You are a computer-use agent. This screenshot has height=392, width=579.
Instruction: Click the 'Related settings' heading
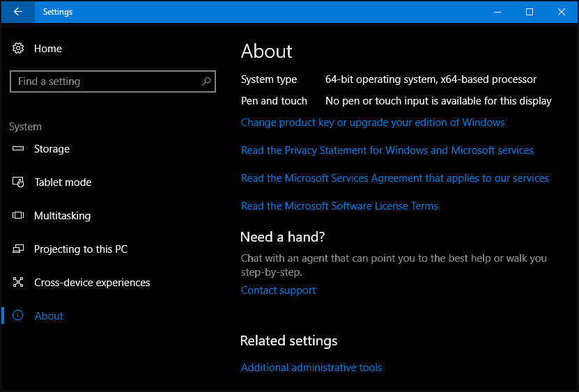(288, 340)
